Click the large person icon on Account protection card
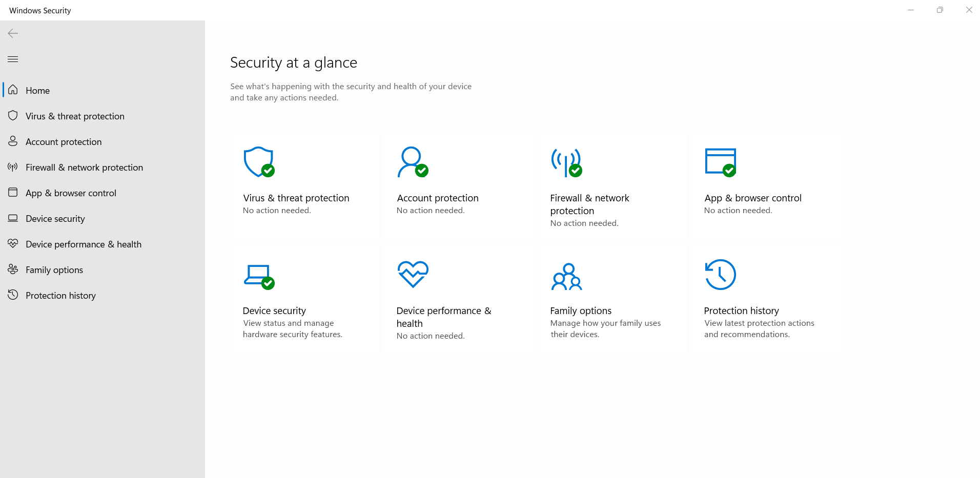980x478 pixels. [x=413, y=162]
